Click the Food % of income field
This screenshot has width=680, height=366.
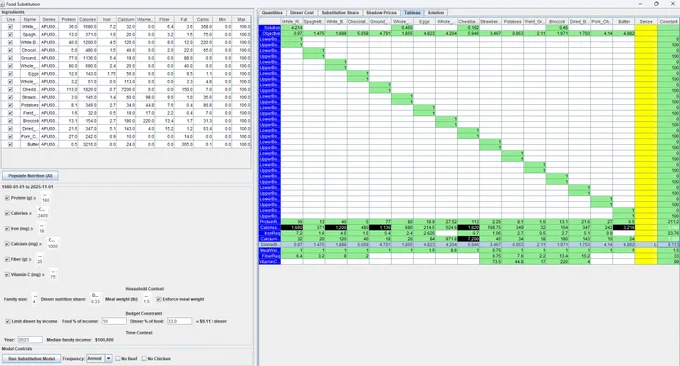point(114,321)
